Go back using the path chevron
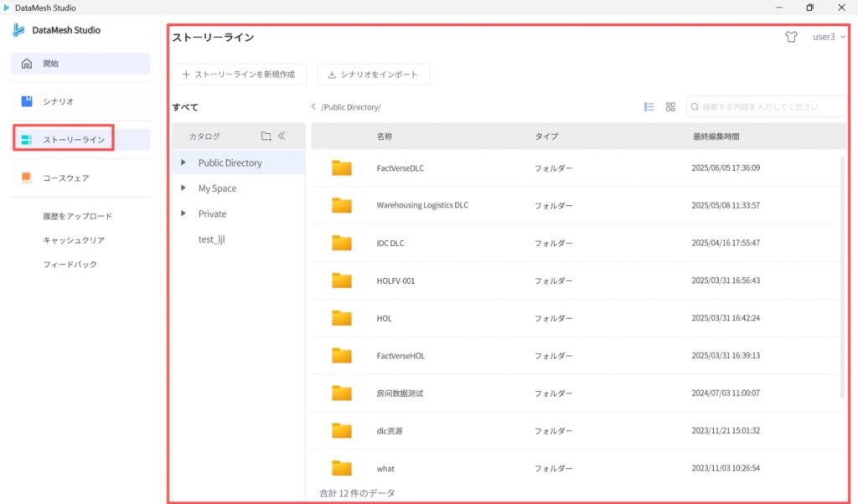 pos(313,107)
